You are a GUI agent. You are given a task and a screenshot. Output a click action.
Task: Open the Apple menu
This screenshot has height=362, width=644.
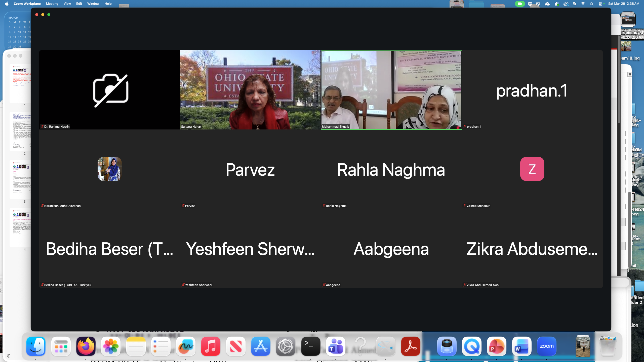(7, 4)
